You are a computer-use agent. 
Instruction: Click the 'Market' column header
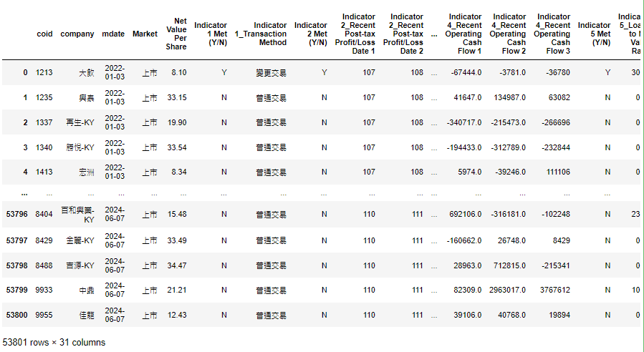pos(145,34)
